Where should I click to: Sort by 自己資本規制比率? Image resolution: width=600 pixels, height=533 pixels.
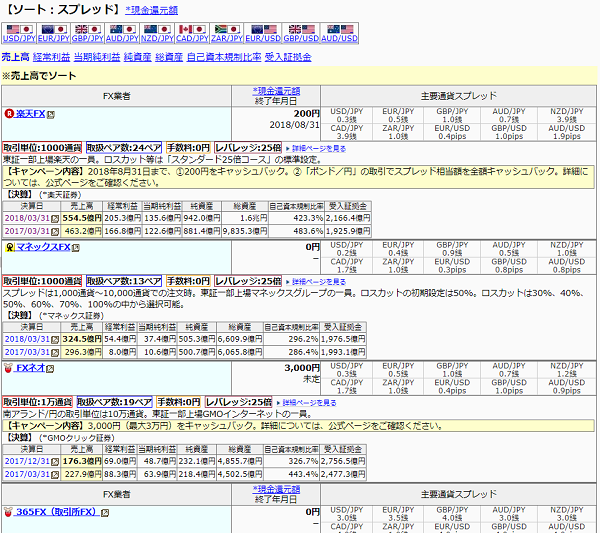pyautogui.click(x=224, y=57)
